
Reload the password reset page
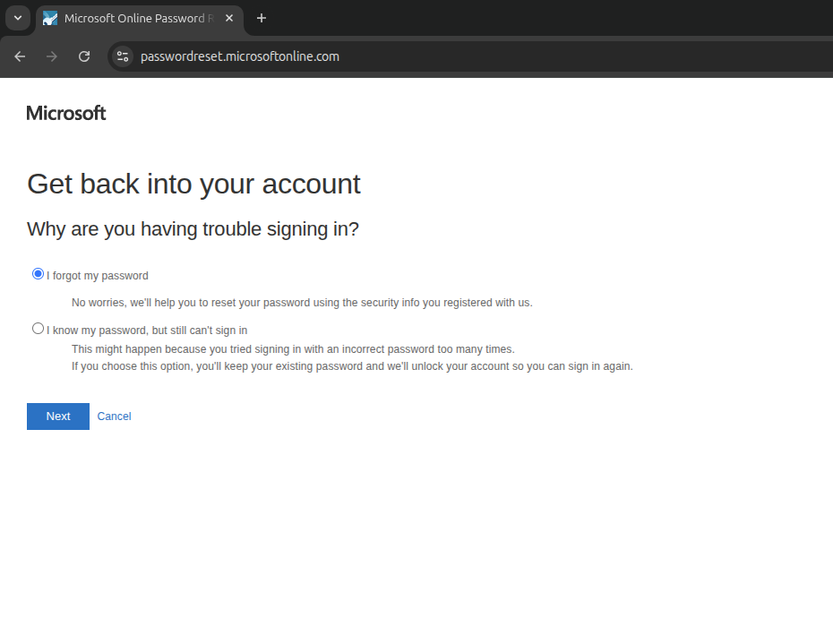(x=84, y=56)
